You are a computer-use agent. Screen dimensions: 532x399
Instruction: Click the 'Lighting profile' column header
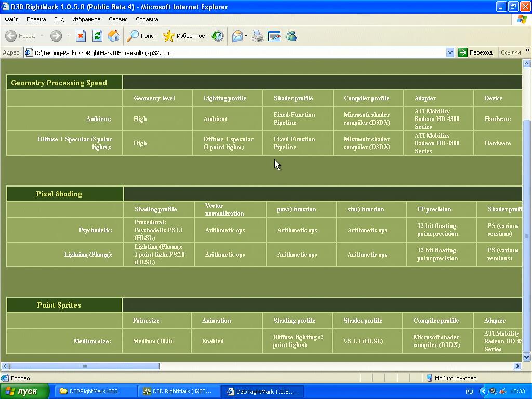click(x=225, y=98)
